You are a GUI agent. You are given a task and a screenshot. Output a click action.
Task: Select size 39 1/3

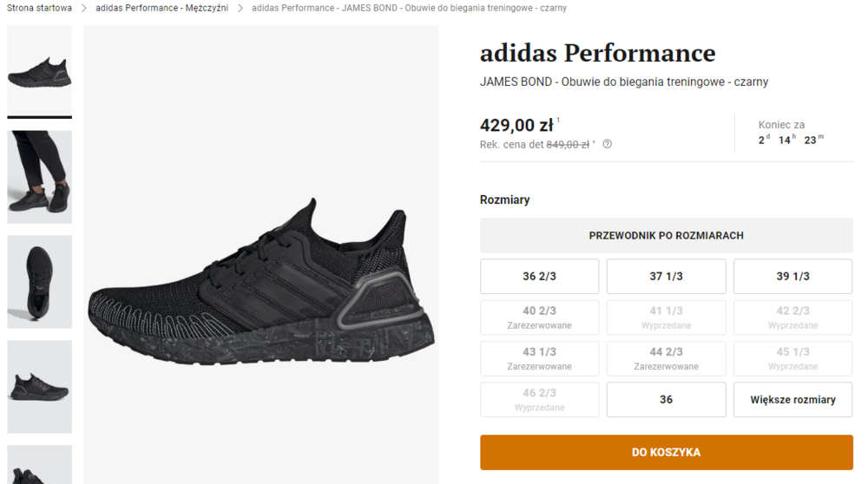792,277
